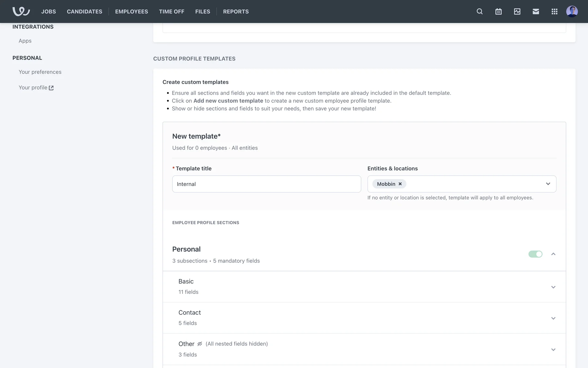
Task: Expand the Contact subsection
Action: point(553,318)
